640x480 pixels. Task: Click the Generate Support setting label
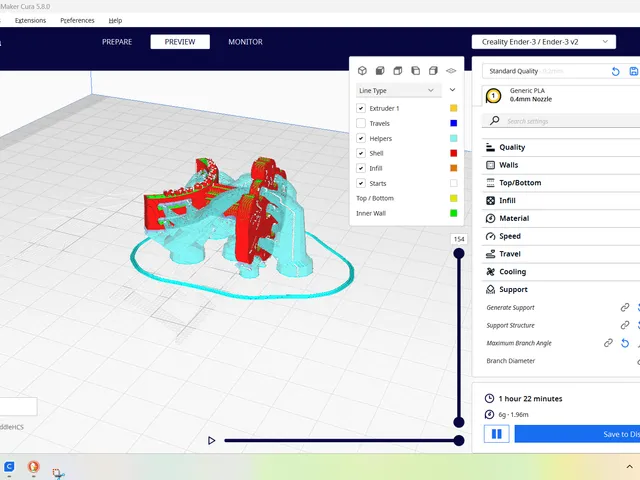pos(510,307)
